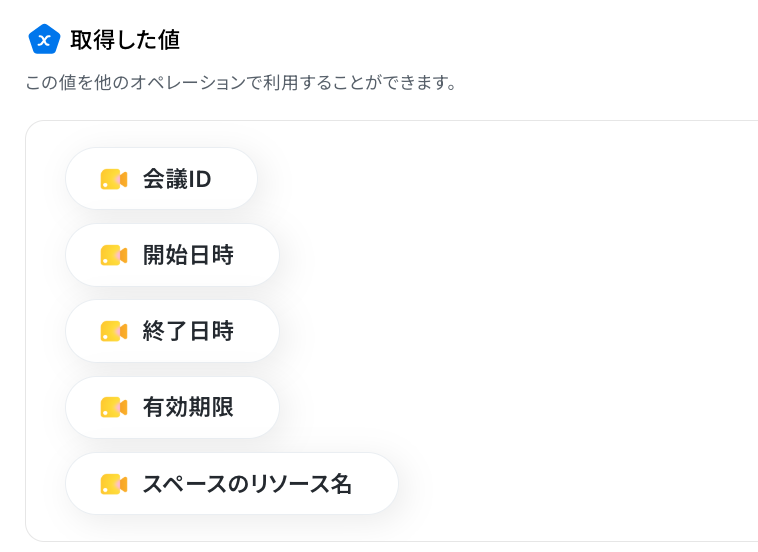Image resolution: width=758 pixels, height=552 pixels.
Task: Pick the 有効期限 value chip
Action: pos(173,407)
